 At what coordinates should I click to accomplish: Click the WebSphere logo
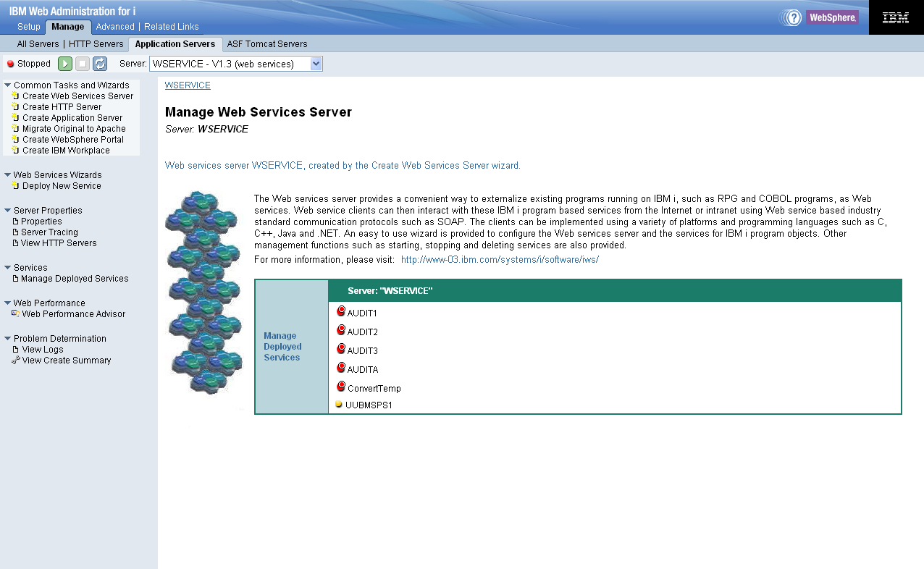click(x=832, y=17)
